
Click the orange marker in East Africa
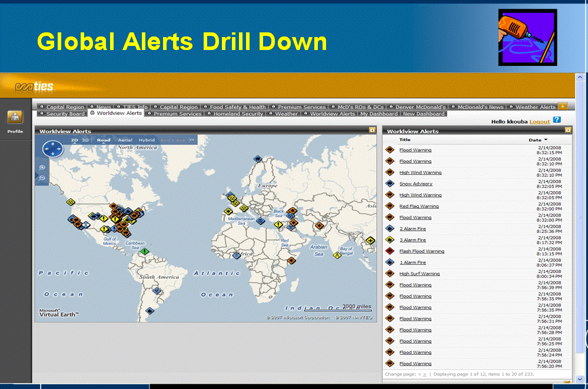(291, 260)
